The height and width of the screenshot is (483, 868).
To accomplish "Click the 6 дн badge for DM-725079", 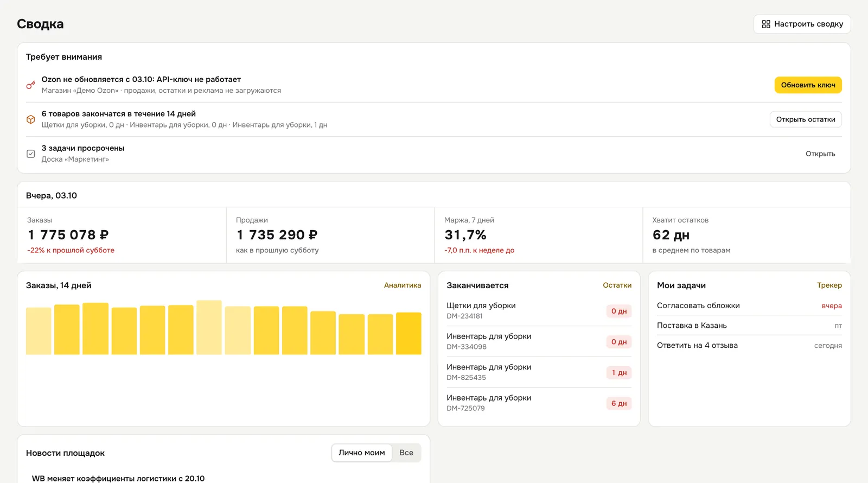I will tap(619, 403).
